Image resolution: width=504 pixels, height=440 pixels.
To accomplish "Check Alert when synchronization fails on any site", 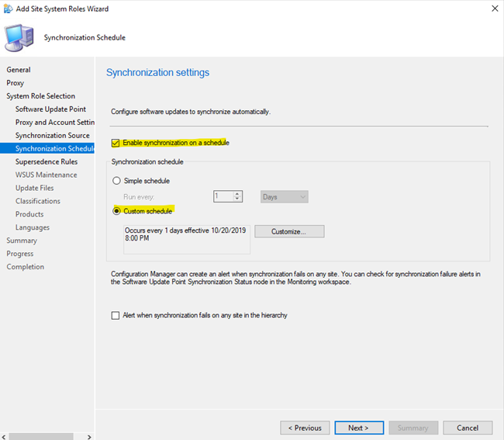I will pyautogui.click(x=116, y=315).
